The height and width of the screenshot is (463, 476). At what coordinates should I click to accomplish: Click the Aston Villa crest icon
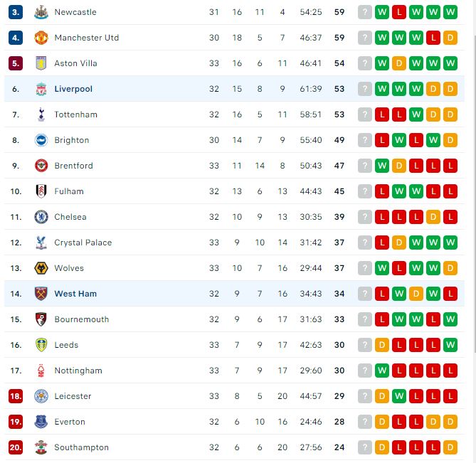(41, 63)
